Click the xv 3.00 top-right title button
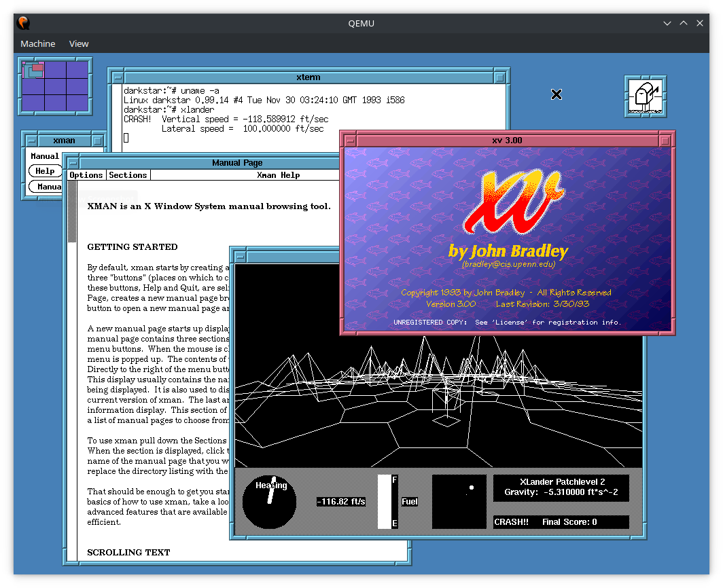 click(x=665, y=141)
